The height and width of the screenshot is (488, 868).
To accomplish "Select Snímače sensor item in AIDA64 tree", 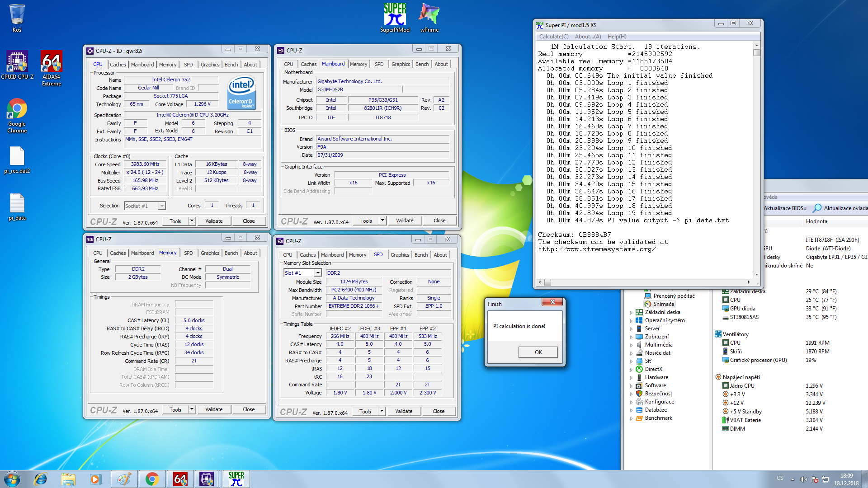I will click(663, 304).
